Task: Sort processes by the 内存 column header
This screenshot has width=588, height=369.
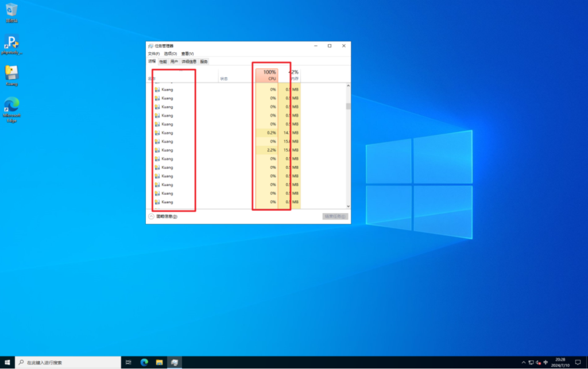Action: pos(293,75)
